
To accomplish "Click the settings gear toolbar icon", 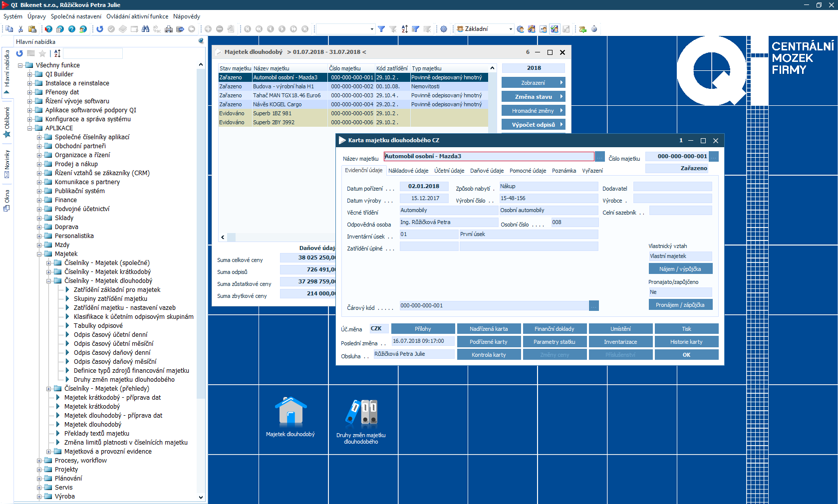I will [x=444, y=29].
